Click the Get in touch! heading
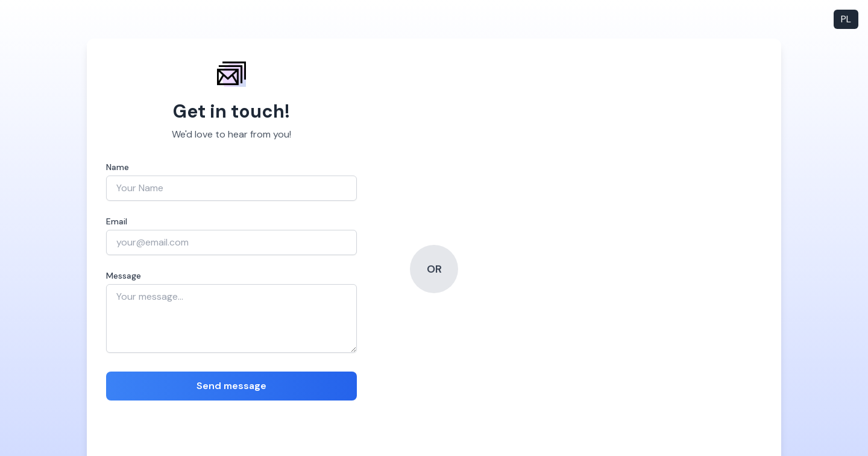Image resolution: width=868 pixels, height=456 pixels. click(x=231, y=111)
